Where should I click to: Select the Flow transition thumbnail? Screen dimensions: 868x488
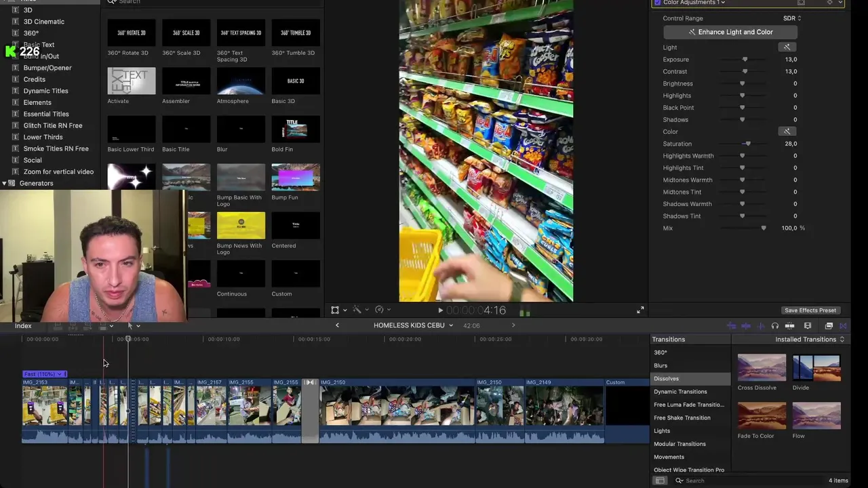(x=816, y=415)
